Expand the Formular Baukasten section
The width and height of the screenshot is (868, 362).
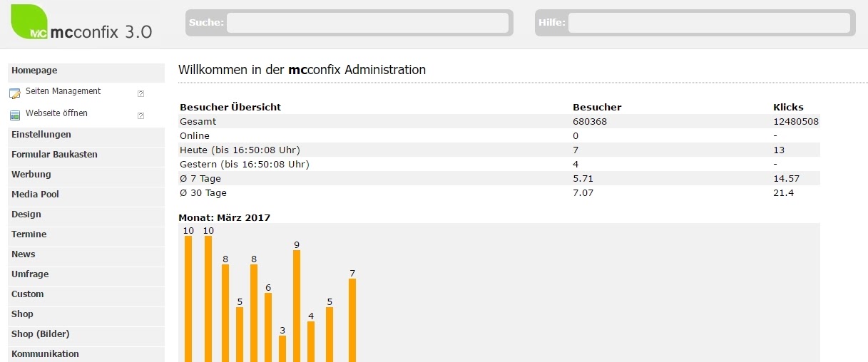pos(54,155)
